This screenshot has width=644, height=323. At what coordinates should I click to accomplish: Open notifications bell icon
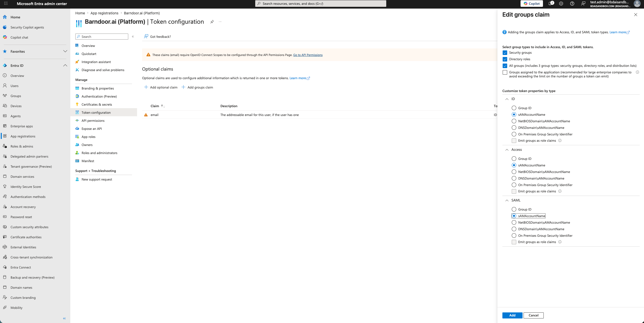pyautogui.click(x=551, y=4)
